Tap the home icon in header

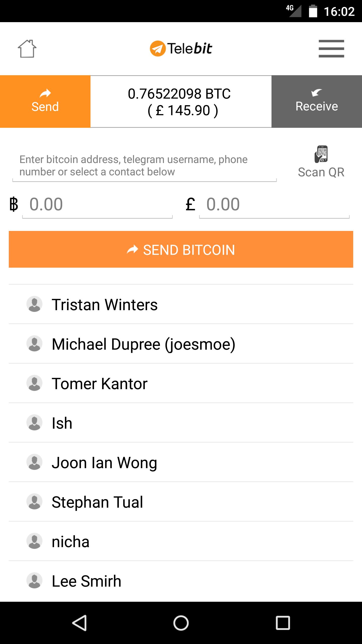click(x=27, y=49)
